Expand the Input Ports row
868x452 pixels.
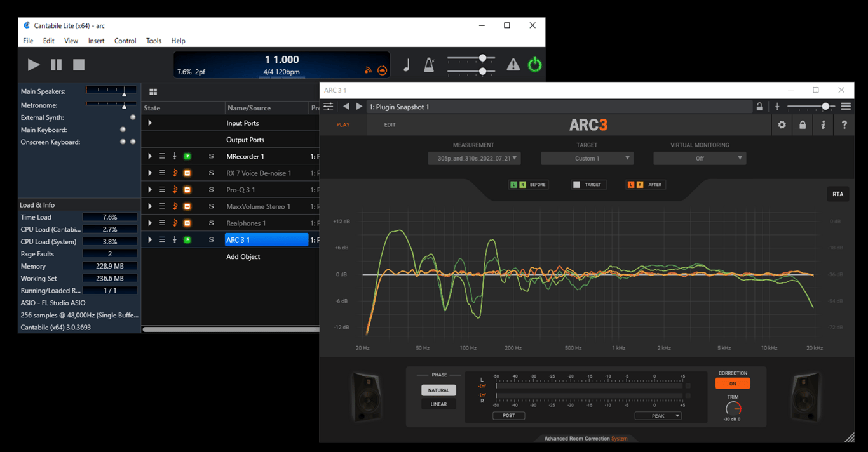coord(150,123)
